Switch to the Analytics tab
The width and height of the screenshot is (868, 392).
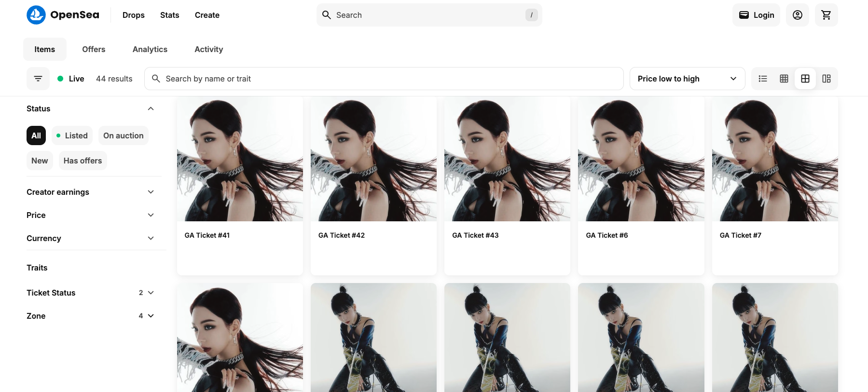(150, 49)
